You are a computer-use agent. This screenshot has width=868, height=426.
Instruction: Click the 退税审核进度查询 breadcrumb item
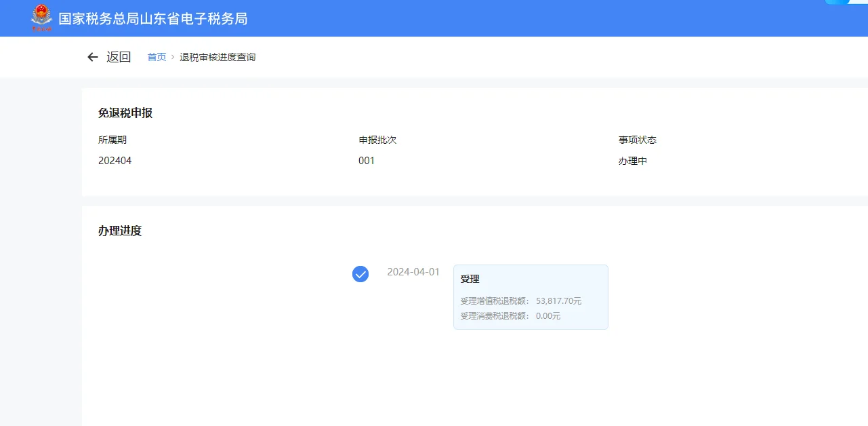coord(217,57)
